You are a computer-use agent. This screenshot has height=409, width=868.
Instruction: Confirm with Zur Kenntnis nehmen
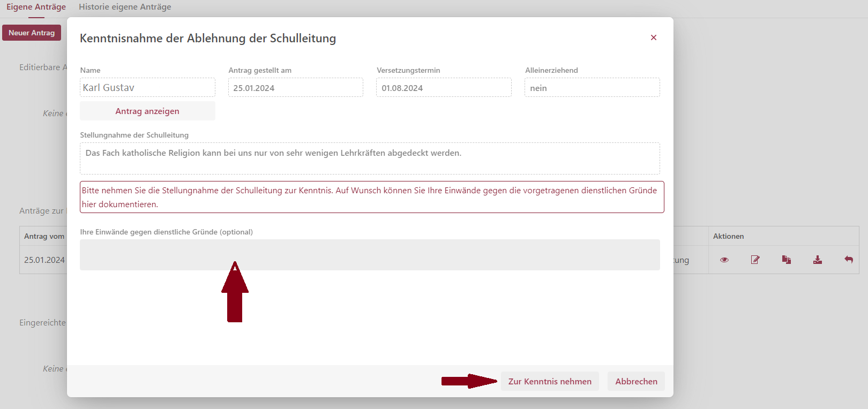coord(550,382)
